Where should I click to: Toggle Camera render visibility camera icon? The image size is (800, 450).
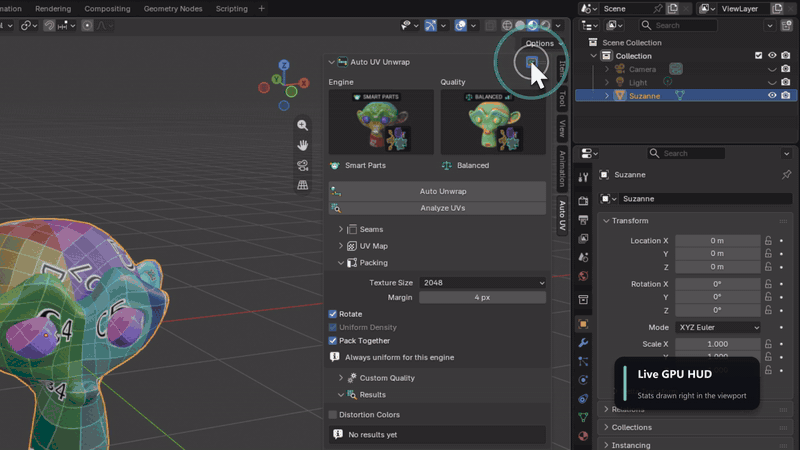point(786,69)
